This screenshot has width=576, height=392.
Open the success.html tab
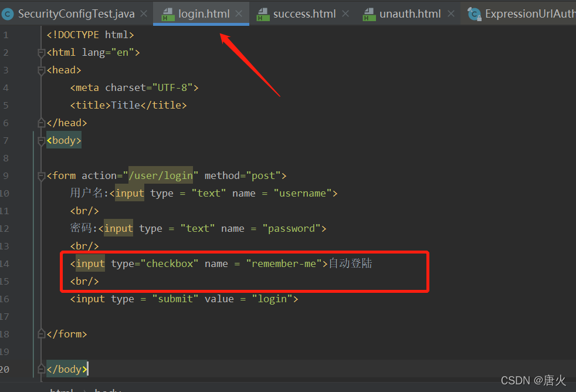click(304, 14)
